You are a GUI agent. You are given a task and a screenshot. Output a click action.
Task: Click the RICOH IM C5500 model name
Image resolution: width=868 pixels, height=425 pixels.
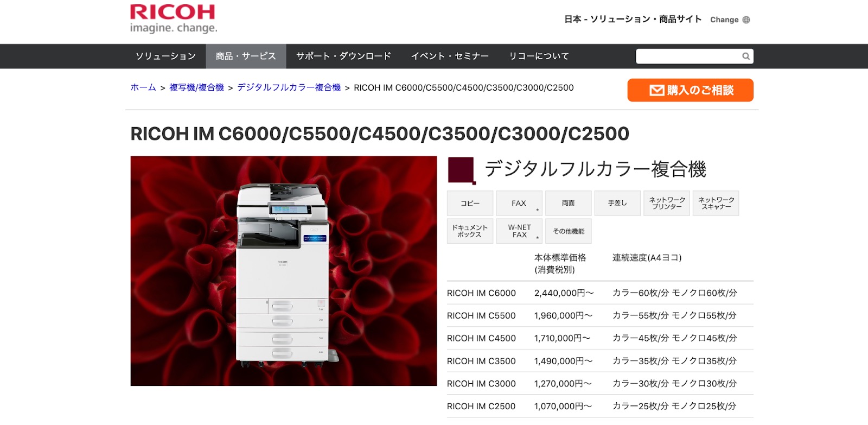[481, 315]
